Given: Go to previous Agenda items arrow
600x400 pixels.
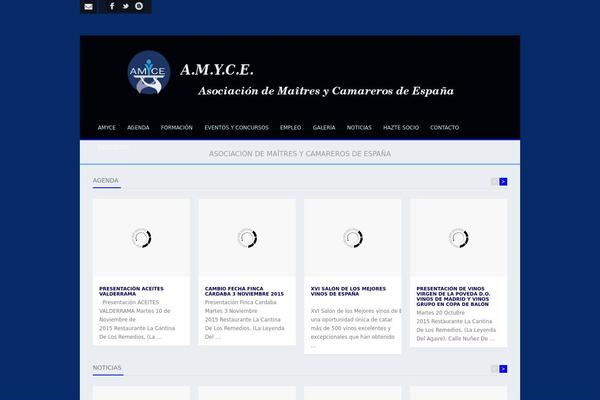Looking at the screenshot, I should pos(494,182).
